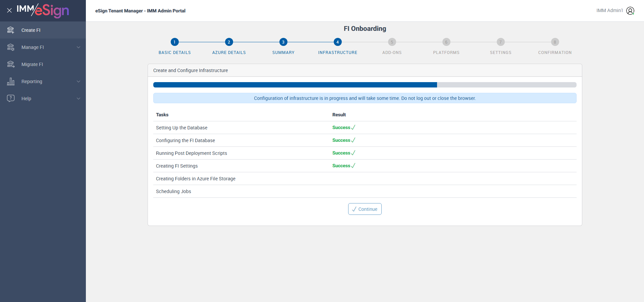The width and height of the screenshot is (644, 302).
Task: Expand the Help chevron
Action: 78,99
